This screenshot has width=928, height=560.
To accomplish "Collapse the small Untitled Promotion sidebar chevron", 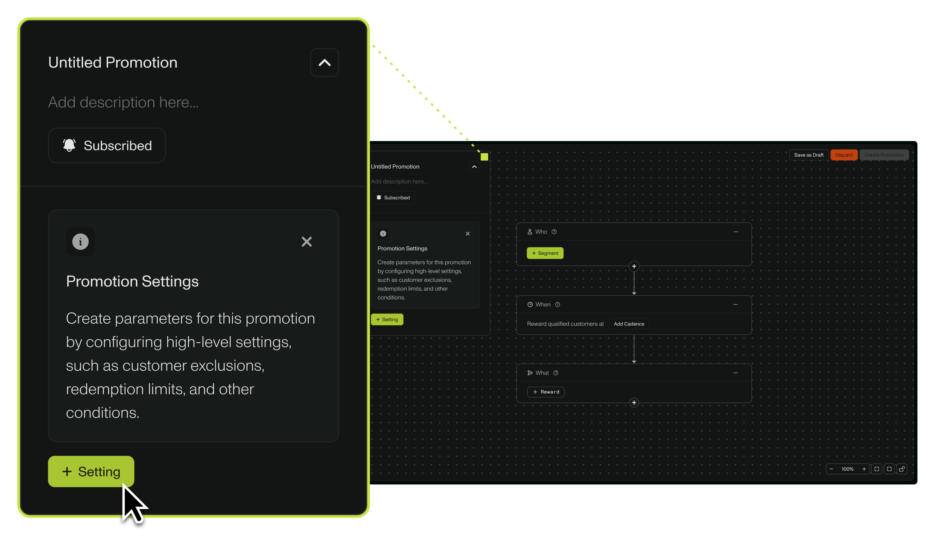I will 474,167.
